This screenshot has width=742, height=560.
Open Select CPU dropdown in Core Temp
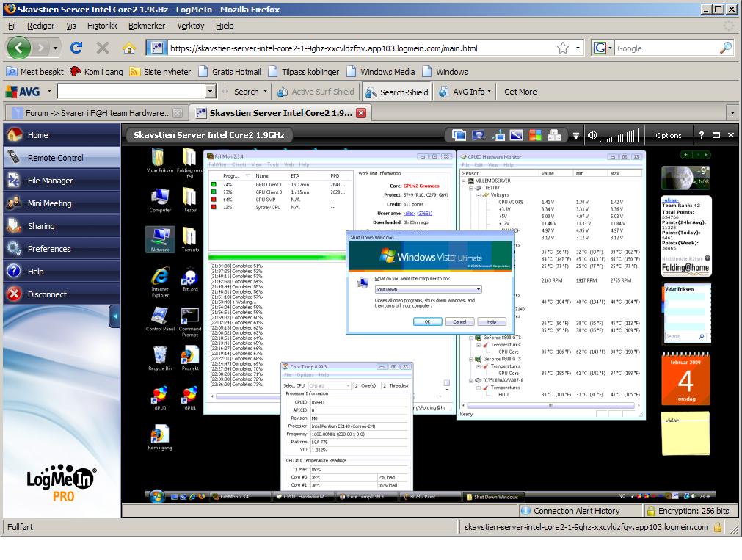coord(330,385)
